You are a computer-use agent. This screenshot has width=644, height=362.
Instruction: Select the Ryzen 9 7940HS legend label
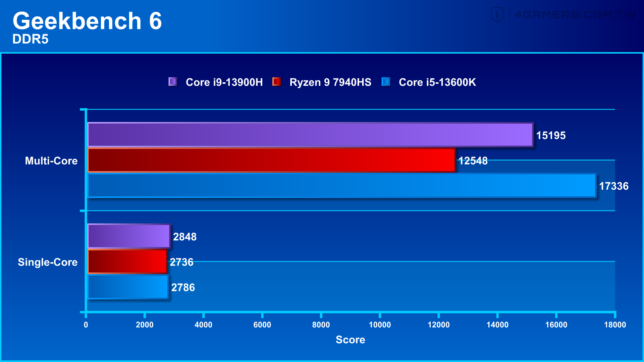click(x=330, y=82)
